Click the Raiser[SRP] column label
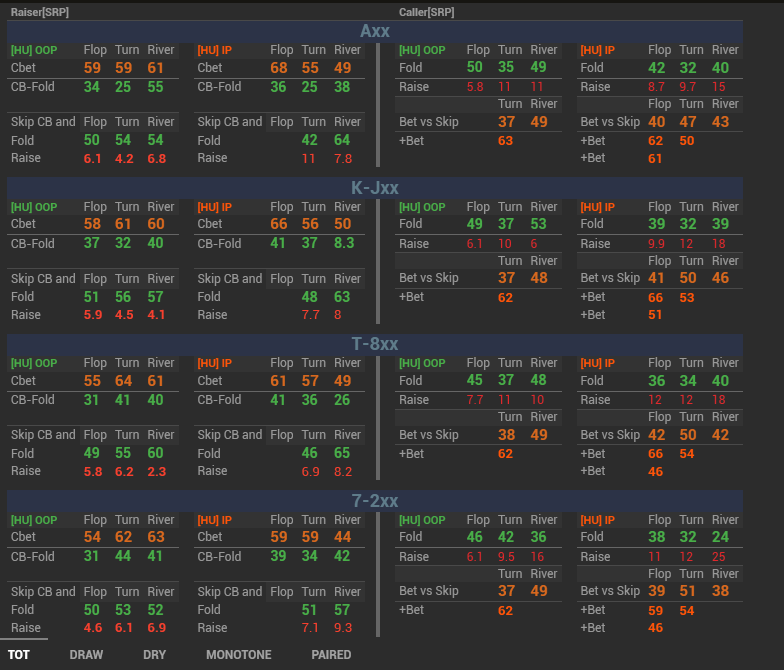This screenshot has width=784, height=670. click(x=40, y=12)
